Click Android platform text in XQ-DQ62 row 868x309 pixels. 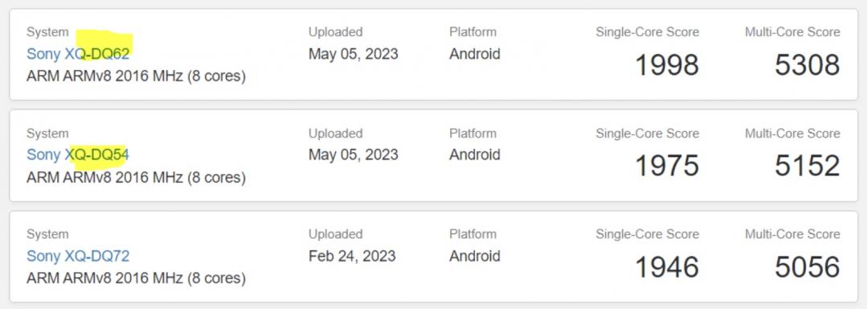(474, 54)
